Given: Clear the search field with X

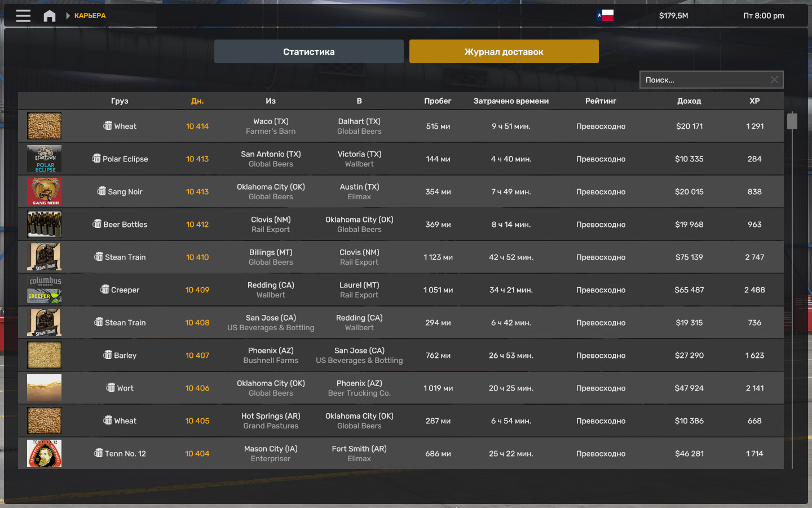Looking at the screenshot, I should (x=774, y=80).
